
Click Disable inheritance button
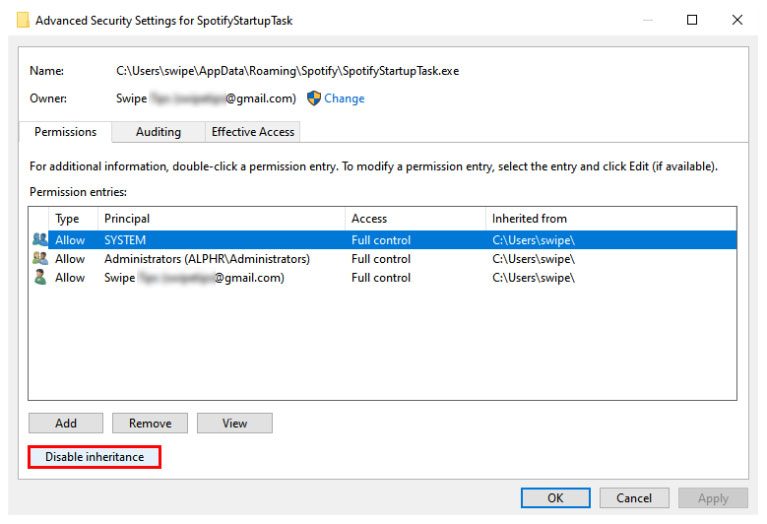click(94, 457)
